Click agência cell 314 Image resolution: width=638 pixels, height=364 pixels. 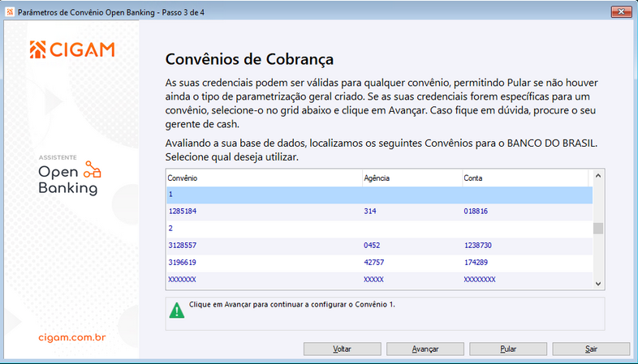[x=370, y=212]
